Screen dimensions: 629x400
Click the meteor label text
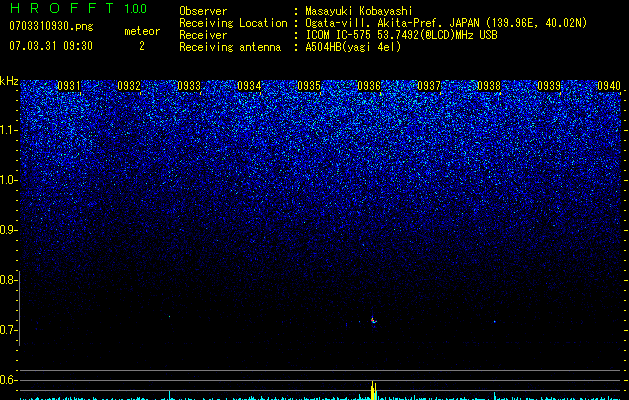[142, 31]
